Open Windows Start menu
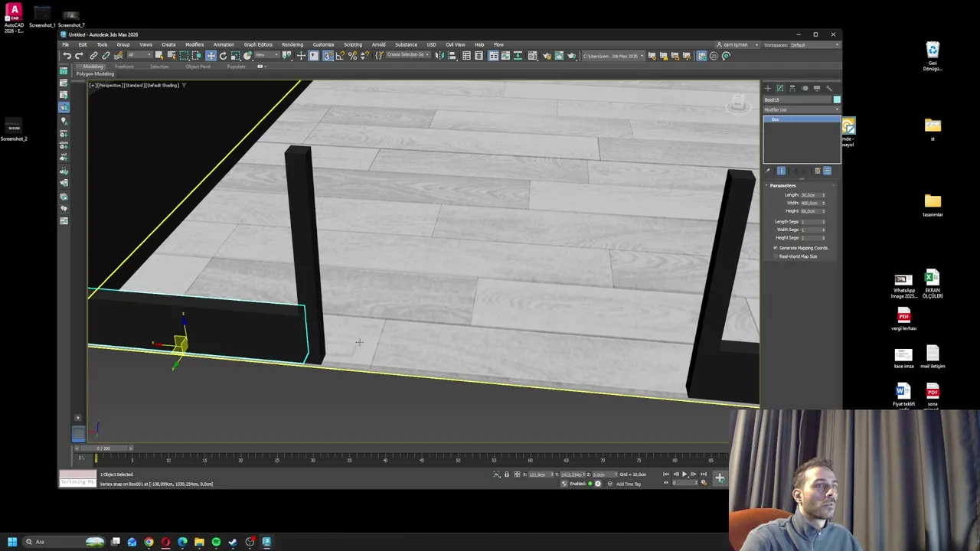Screen dimensions: 980x551 (12, 542)
